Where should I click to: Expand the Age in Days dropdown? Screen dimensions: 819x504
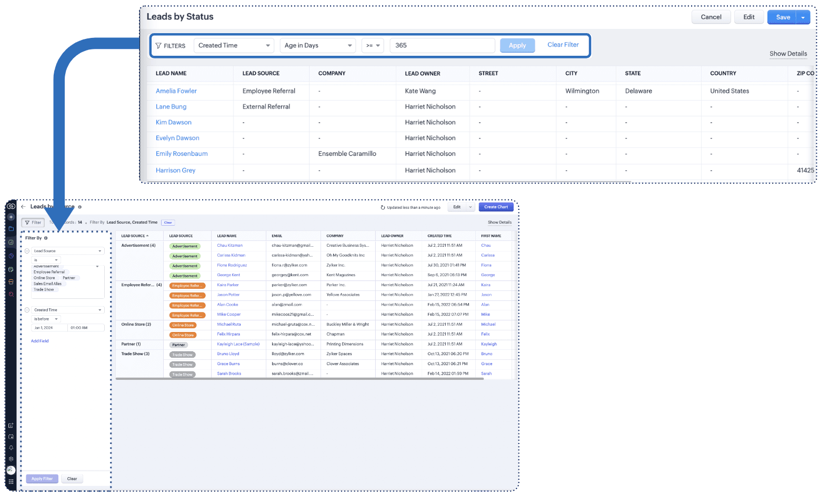318,46
